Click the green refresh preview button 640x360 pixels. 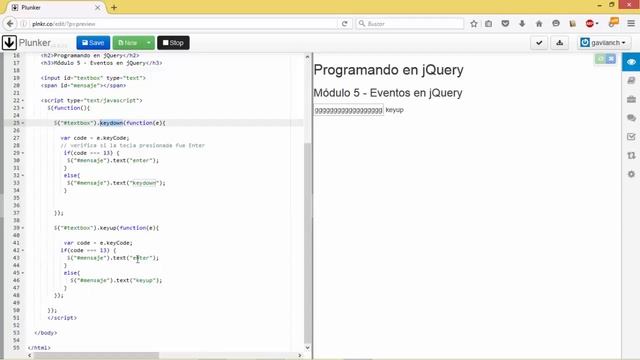(x=600, y=59)
